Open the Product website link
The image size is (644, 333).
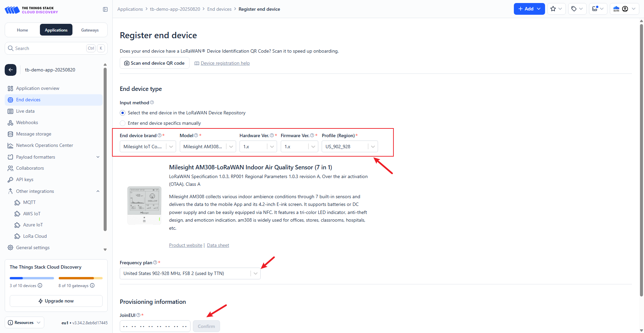click(185, 245)
